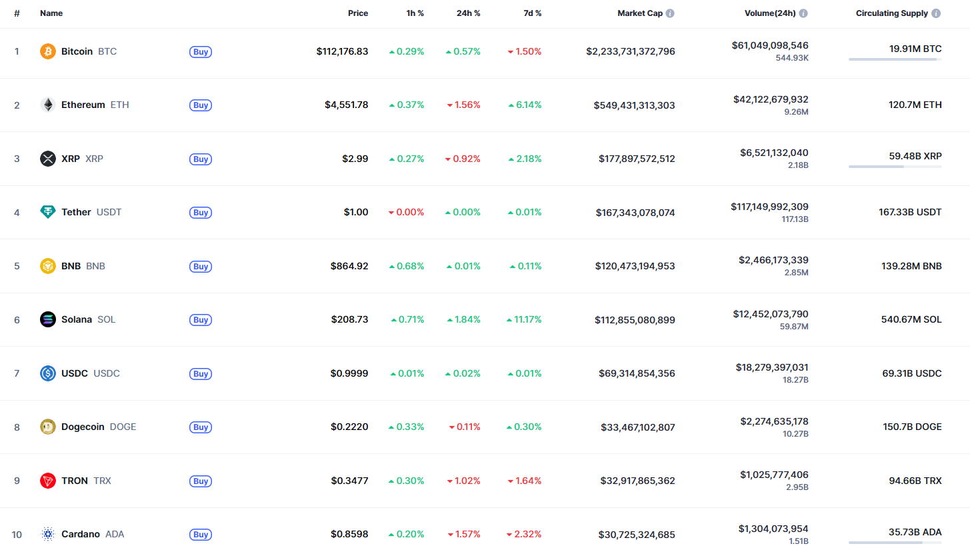
Task: Click the Bitcoin coin logo
Action: [48, 51]
